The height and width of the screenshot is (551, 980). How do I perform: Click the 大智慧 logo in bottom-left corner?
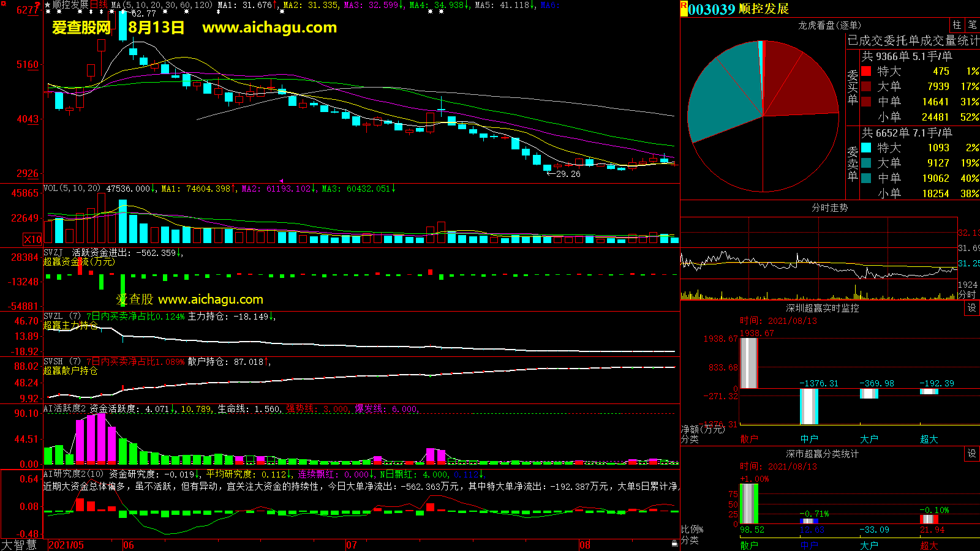(19, 544)
